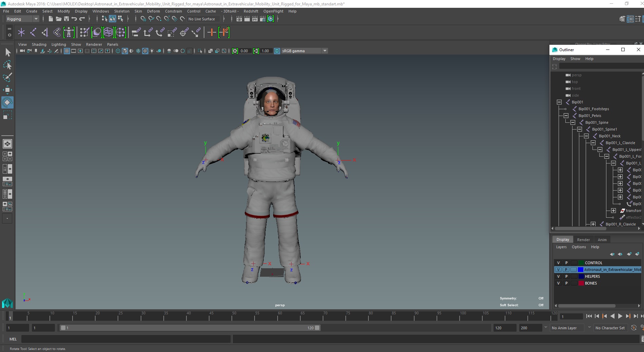This screenshot has height=352, width=644.
Task: Click go to start of playback
Action: point(589,316)
